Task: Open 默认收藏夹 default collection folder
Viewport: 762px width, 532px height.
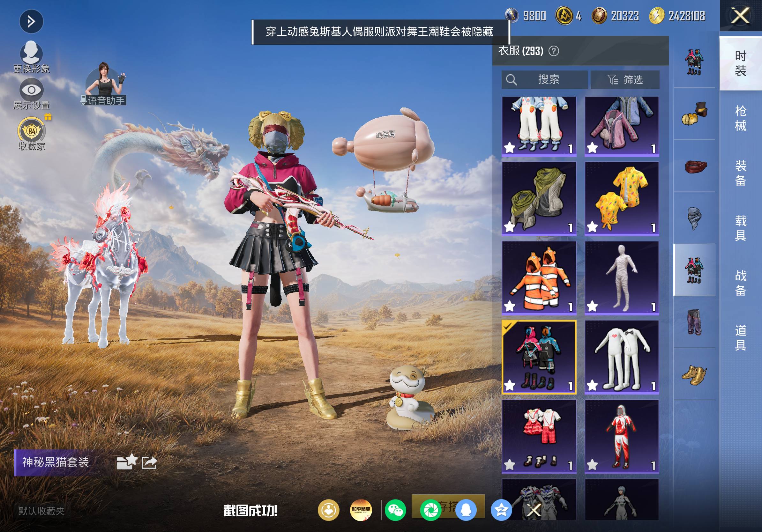Action: pyautogui.click(x=41, y=511)
